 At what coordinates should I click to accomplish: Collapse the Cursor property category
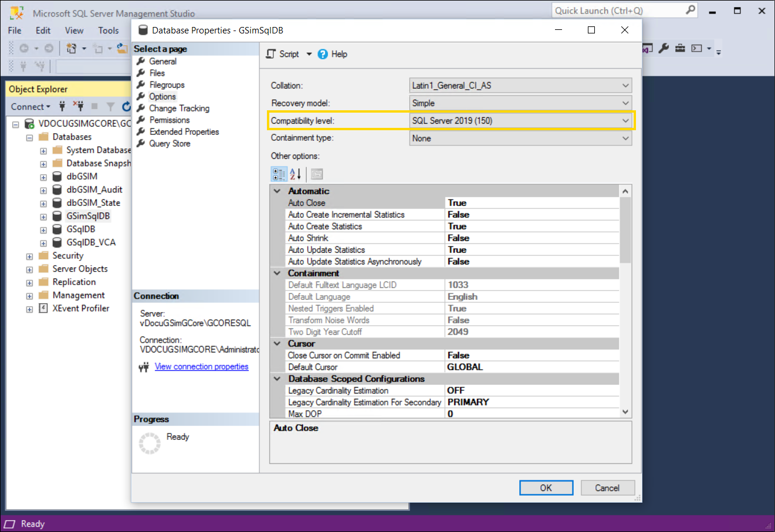[x=277, y=344]
